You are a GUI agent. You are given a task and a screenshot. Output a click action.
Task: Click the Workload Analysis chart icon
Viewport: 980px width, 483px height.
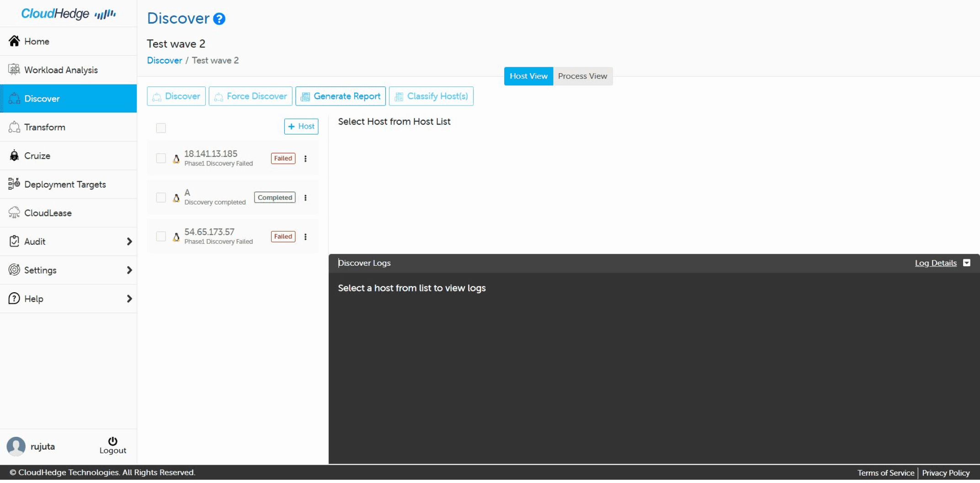pyautogui.click(x=14, y=70)
